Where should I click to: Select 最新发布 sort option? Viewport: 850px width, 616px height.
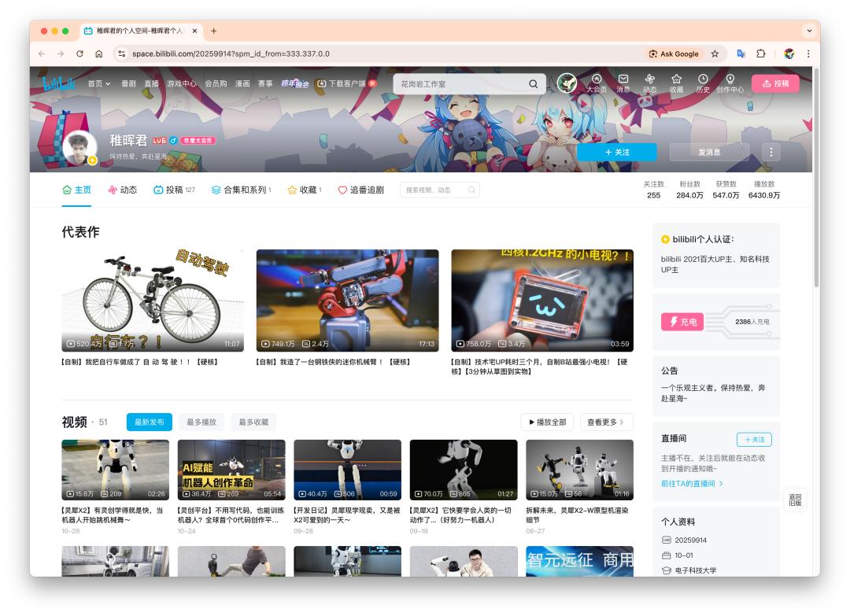[x=149, y=422]
